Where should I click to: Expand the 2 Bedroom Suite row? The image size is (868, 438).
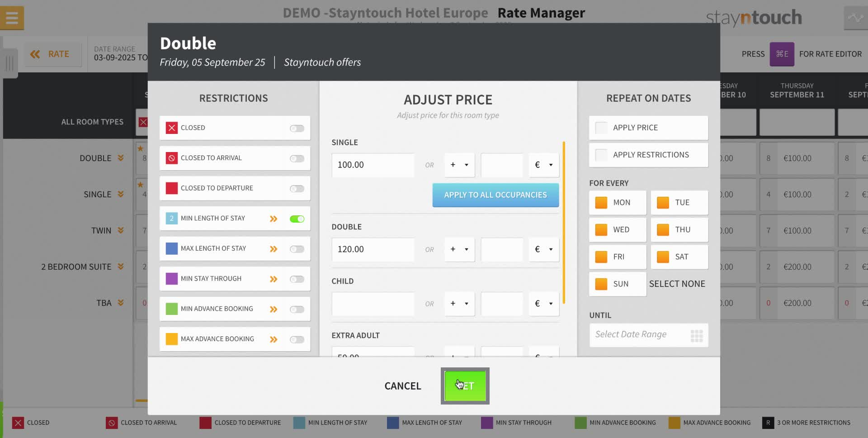coord(121,267)
